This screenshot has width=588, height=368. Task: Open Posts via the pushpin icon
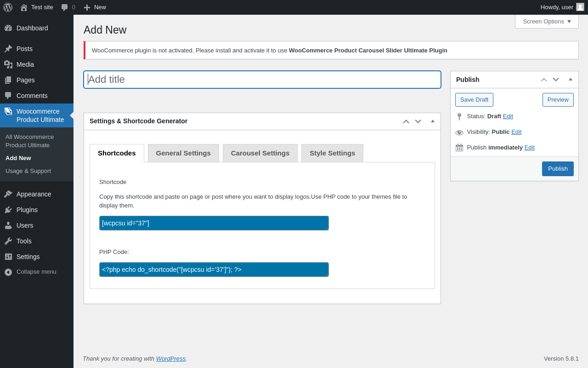click(x=8, y=49)
